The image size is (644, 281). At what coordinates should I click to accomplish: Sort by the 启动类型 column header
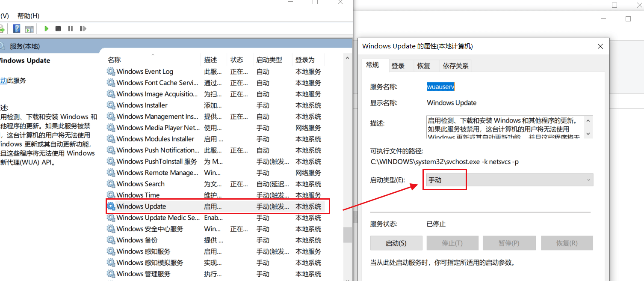pos(269,60)
